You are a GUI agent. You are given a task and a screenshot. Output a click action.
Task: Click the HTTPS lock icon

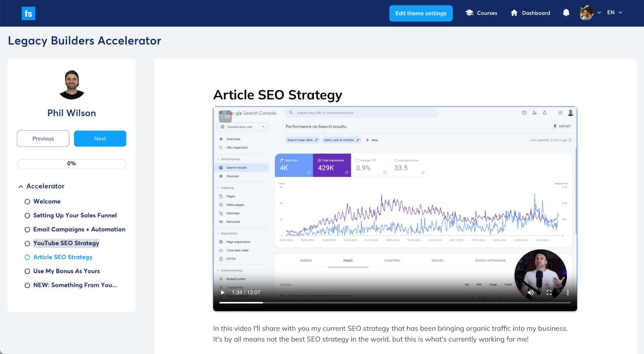coord(221,259)
